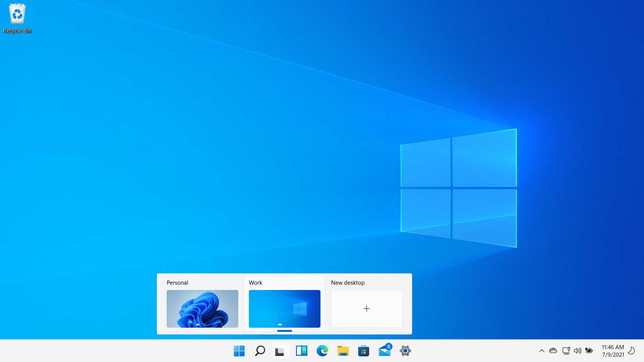Open the Widgets panel

click(x=301, y=351)
